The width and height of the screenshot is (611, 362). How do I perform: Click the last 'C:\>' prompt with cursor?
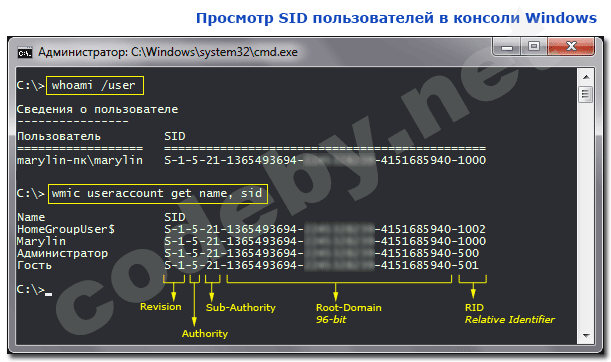click(x=34, y=290)
